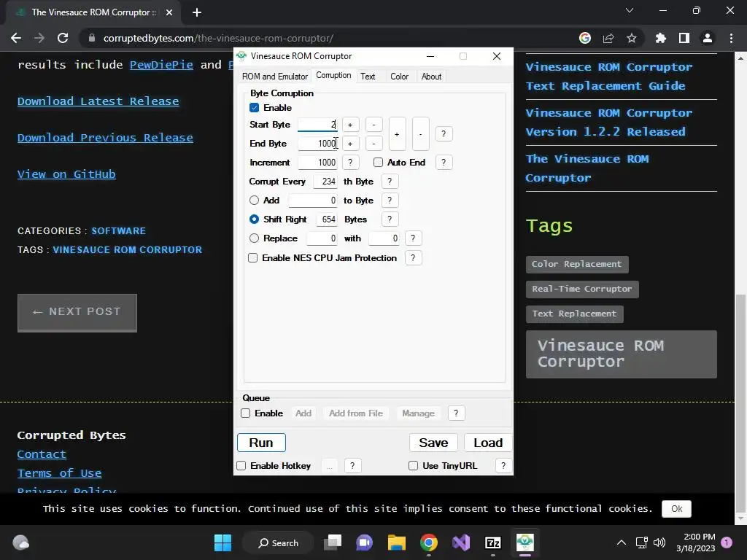Open network settings in system tray
This screenshot has height=560, width=747.
pos(641,542)
